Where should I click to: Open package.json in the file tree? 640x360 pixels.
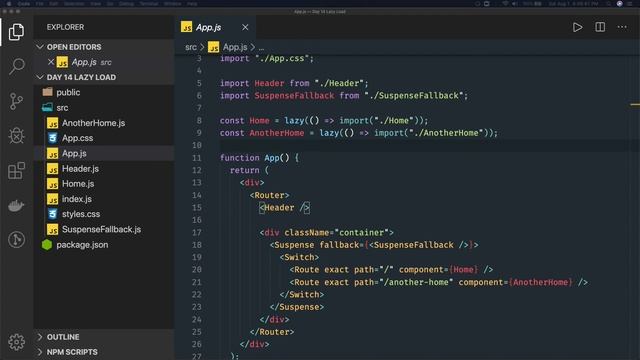[x=104, y=244]
